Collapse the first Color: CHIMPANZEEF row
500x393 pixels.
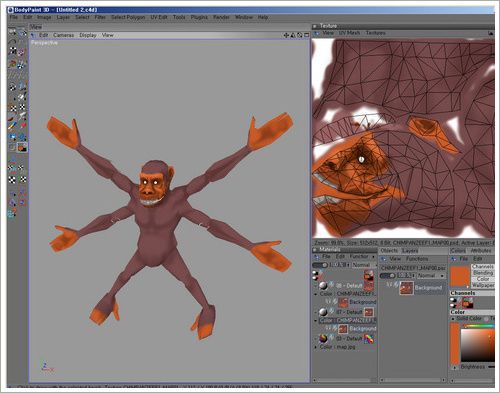[316, 294]
